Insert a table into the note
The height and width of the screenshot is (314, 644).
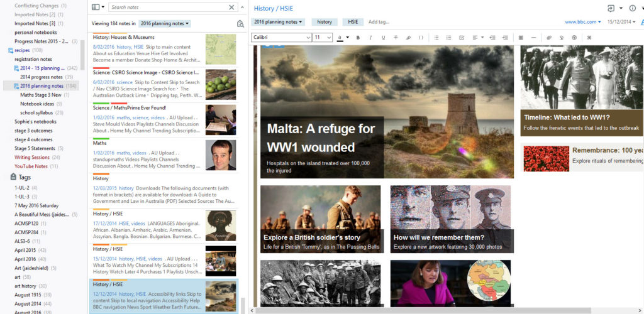pos(521,38)
